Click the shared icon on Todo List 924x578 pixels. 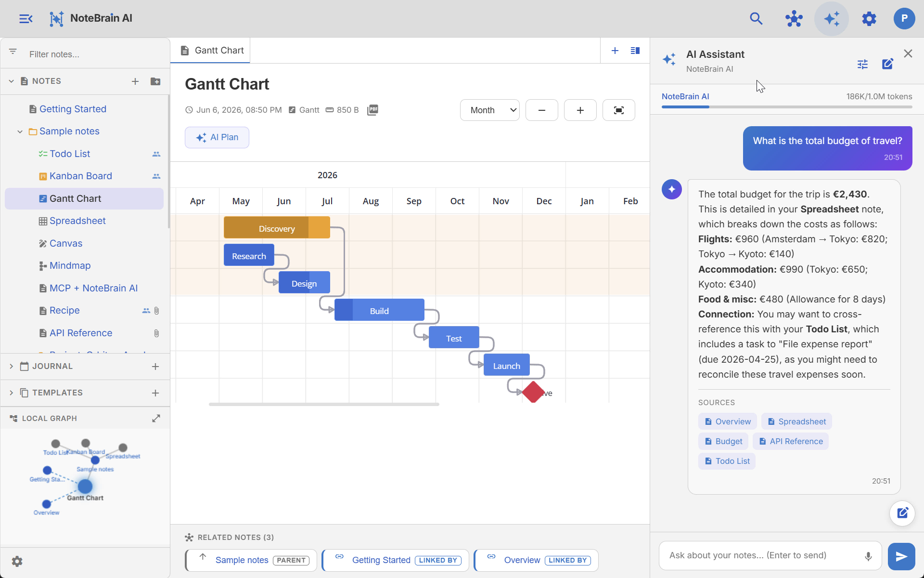[156, 154]
